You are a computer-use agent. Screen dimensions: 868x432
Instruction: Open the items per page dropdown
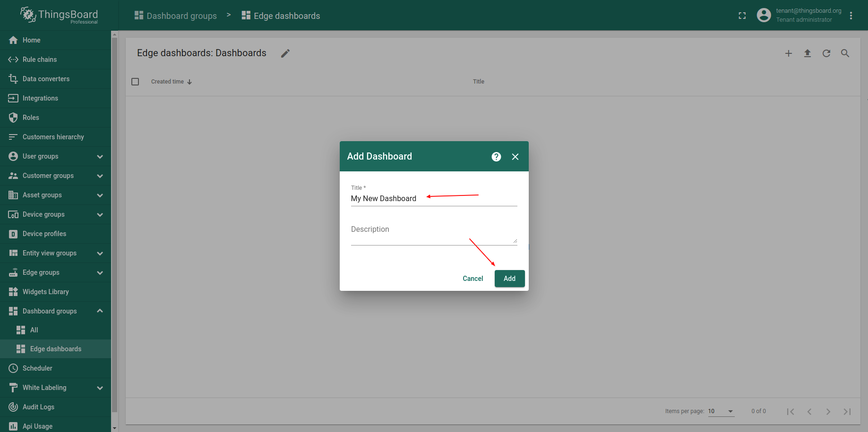click(x=721, y=411)
